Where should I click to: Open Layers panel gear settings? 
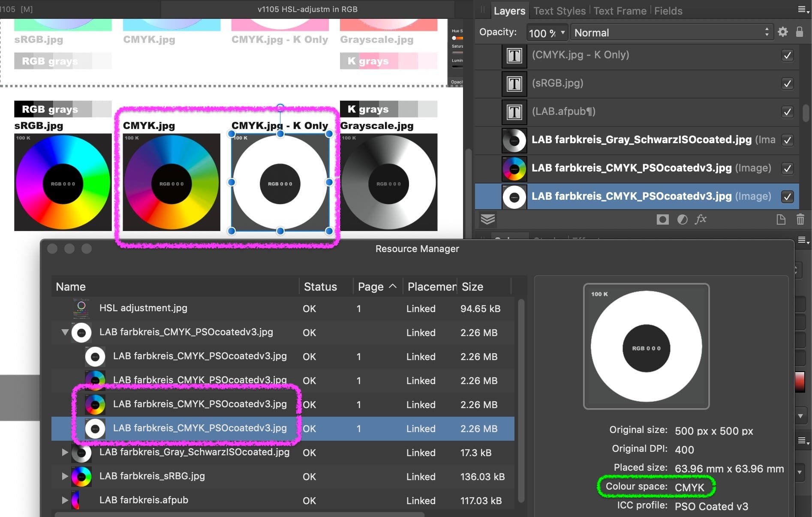click(x=782, y=32)
